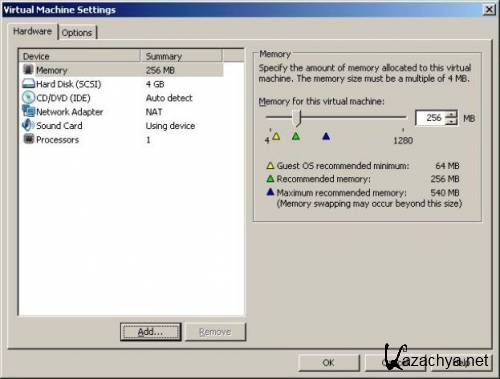This screenshot has width=500, height=379.
Task: Click the 64 MB minimum value
Action: [447, 166]
